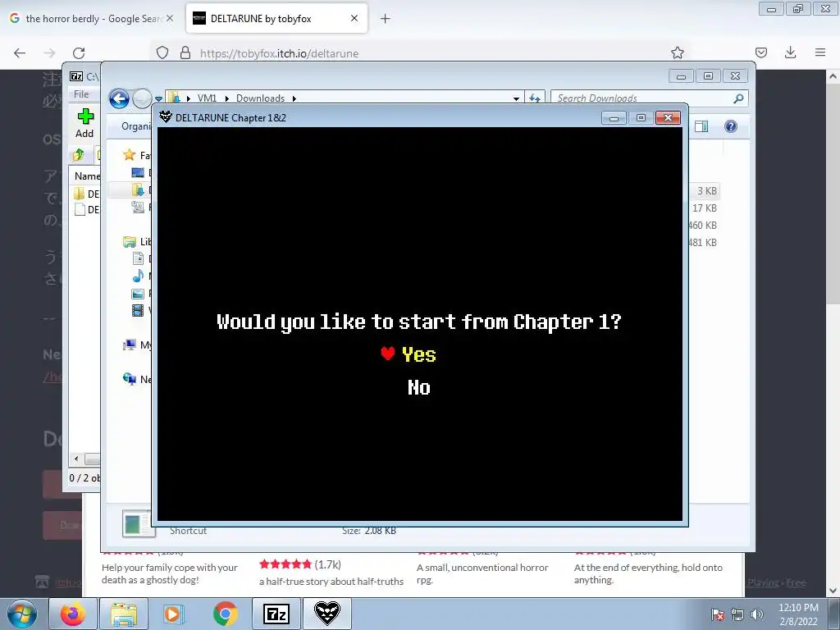Open Google Chrome from the taskbar
Screen dimensions: 840x630
[x=225, y=614]
